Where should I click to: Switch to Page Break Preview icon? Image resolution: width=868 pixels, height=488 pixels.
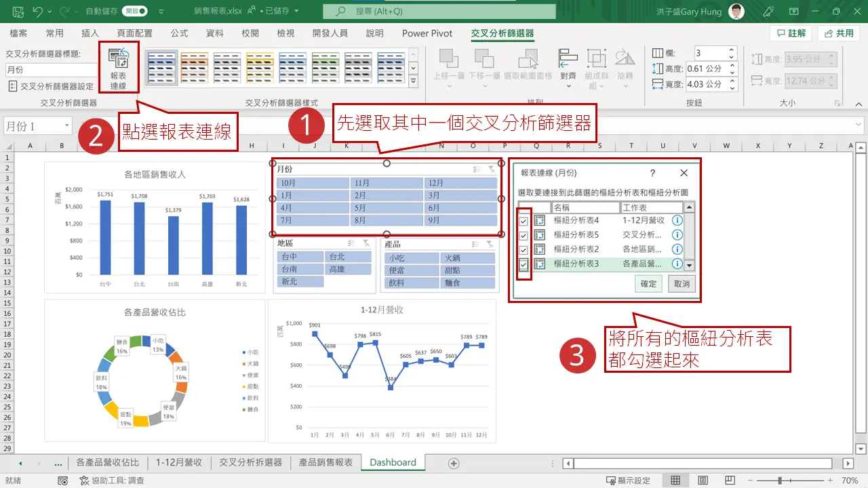coord(730,481)
